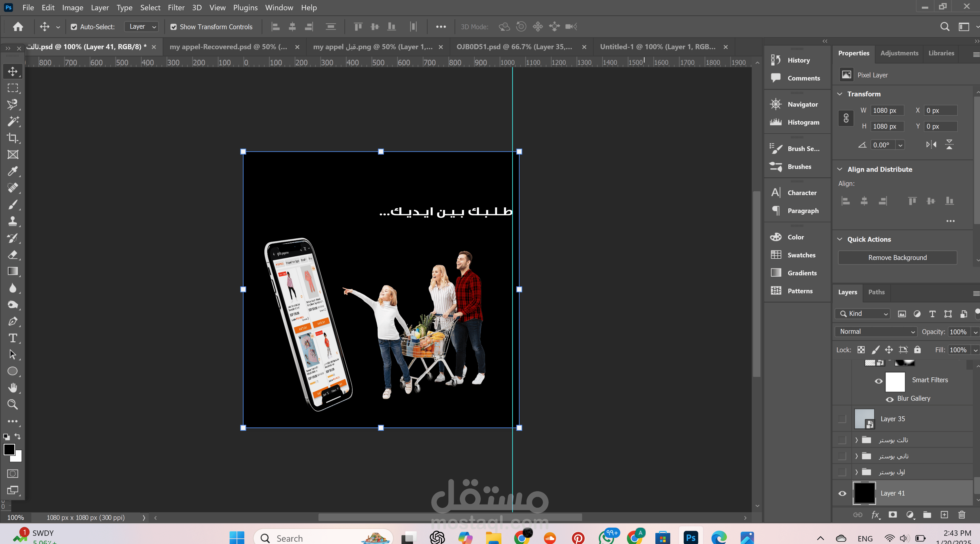
Task: Expand the اول بوستر group
Action: 856,472
